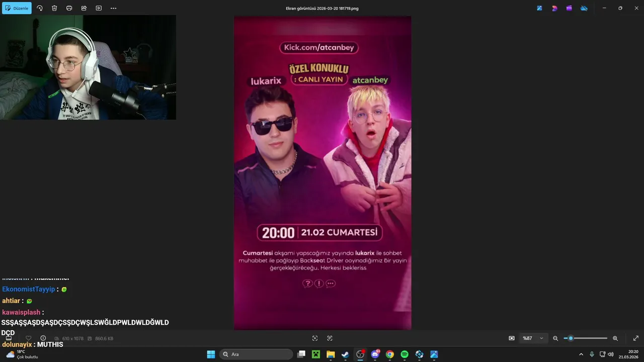Image resolution: width=644 pixels, height=362 pixels.
Task: Rotate the image with the rotate icon
Action: point(40,8)
